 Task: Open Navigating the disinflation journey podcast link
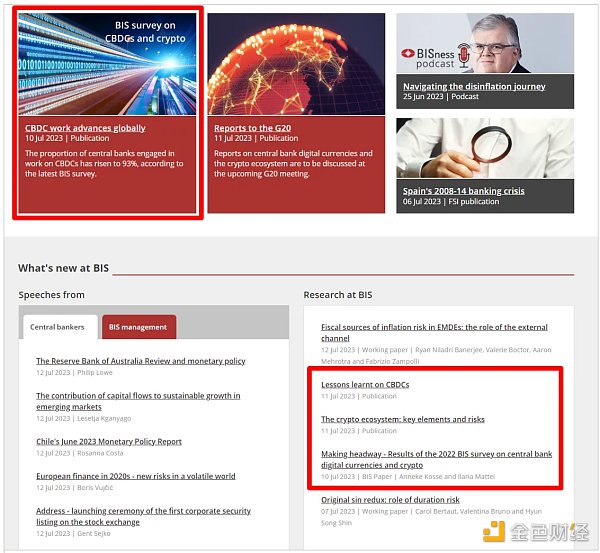coord(474,86)
